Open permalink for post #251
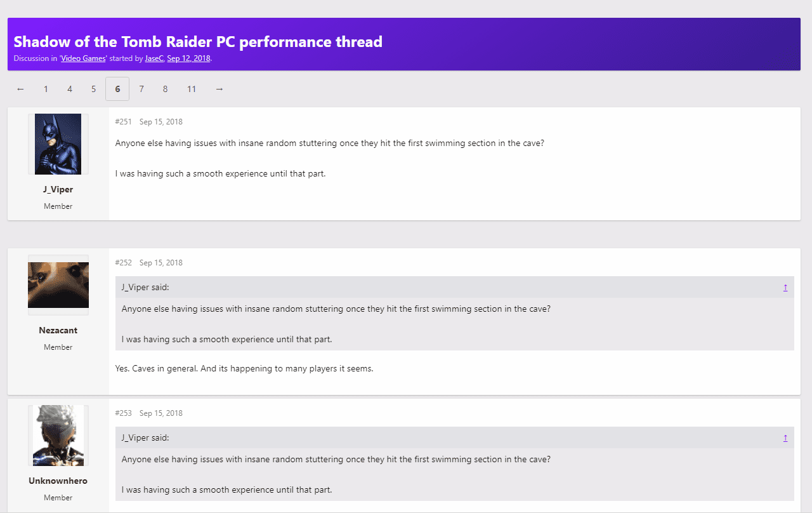 tap(124, 122)
